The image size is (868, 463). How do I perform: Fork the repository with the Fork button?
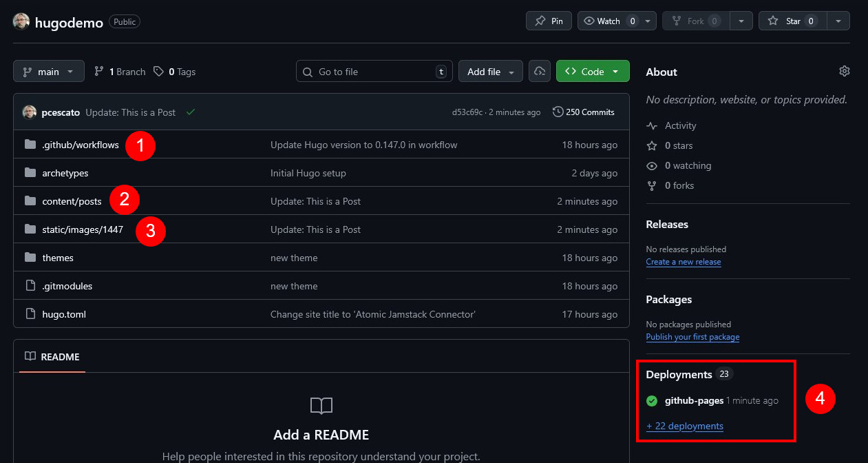click(x=695, y=21)
